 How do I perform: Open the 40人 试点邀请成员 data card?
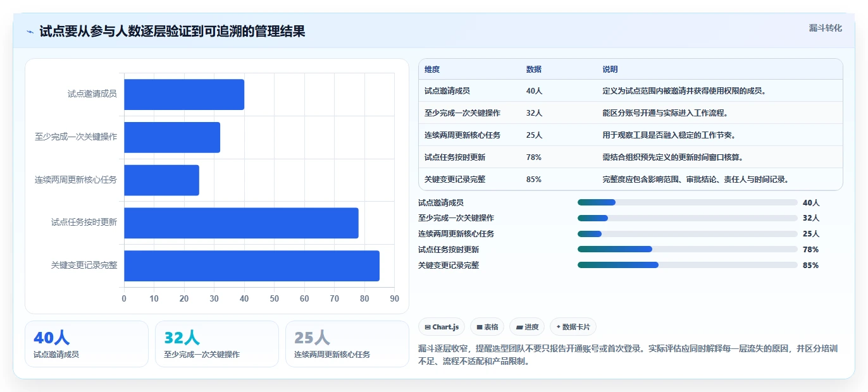pyautogui.click(x=87, y=344)
